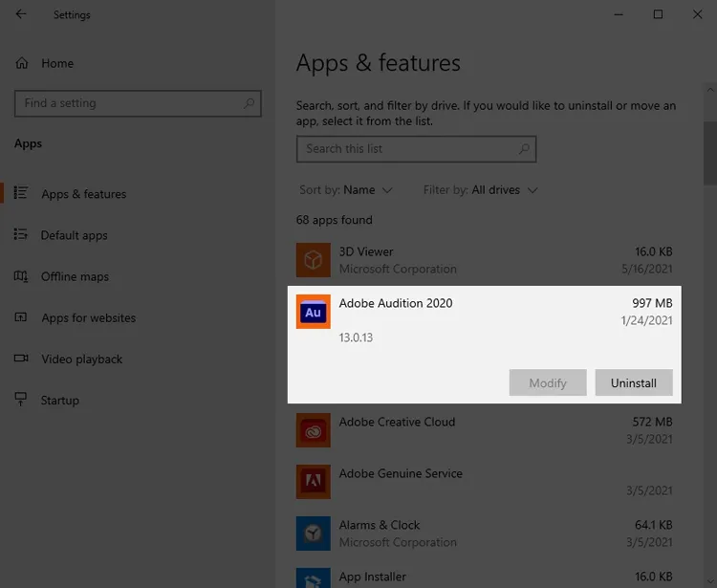Click the 13.0.13 version number
717x588 pixels.
356,338
